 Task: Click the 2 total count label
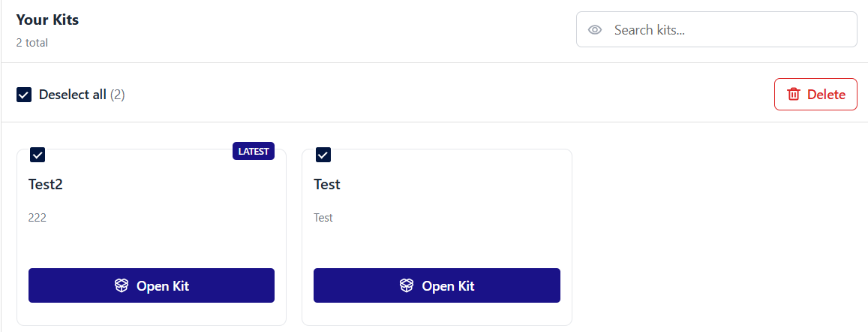click(x=32, y=43)
